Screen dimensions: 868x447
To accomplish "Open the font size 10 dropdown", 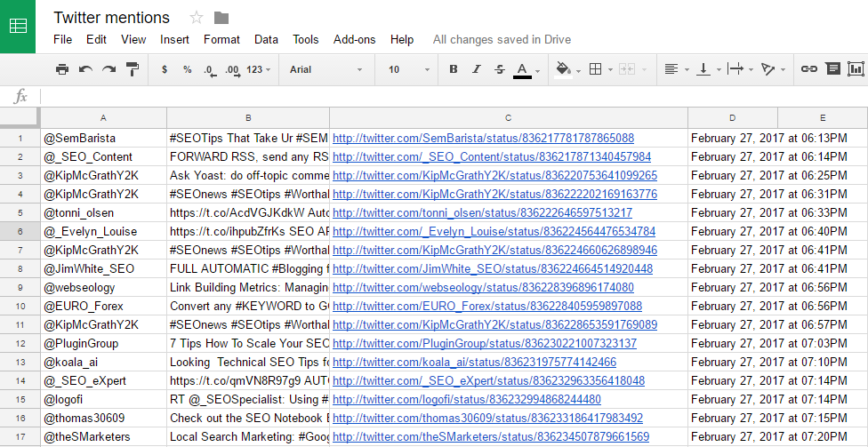I will pos(408,69).
